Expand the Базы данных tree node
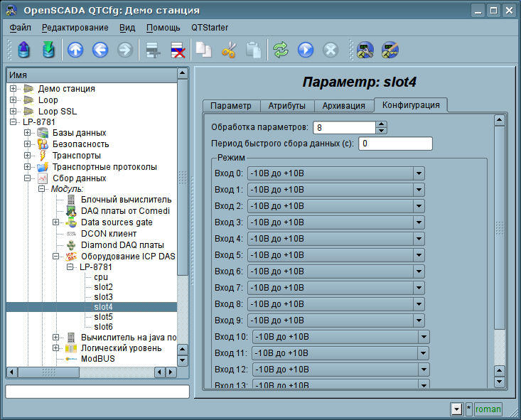The image size is (521, 420). tap(28, 133)
